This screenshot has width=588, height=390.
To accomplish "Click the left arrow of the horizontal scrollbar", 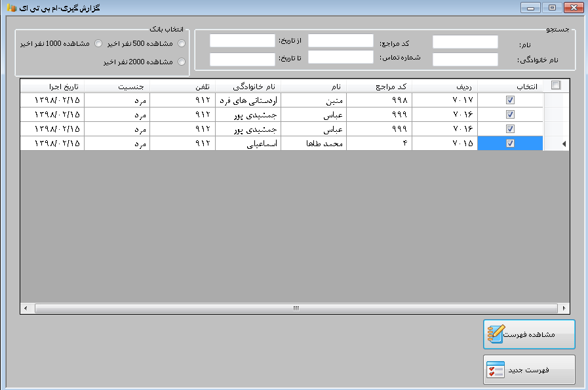I will [26, 308].
